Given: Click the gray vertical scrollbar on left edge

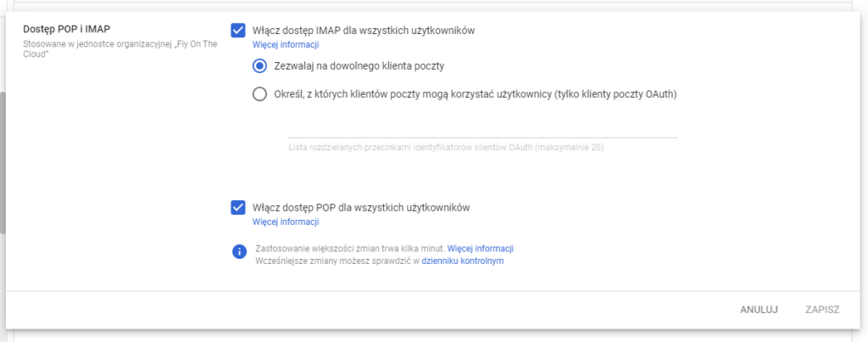Looking at the screenshot, I should pyautogui.click(x=3, y=164).
